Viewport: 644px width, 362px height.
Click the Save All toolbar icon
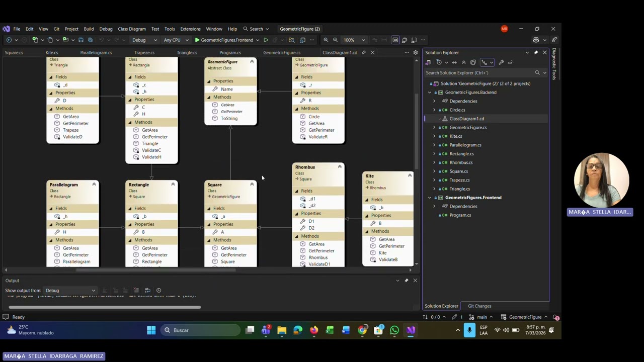click(x=90, y=40)
